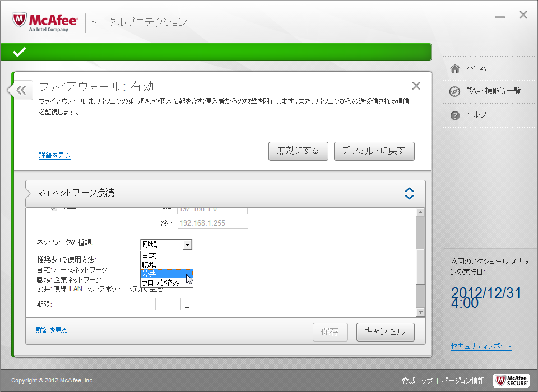
Task: Go back using the double-chevron arrow
Action: click(21, 90)
